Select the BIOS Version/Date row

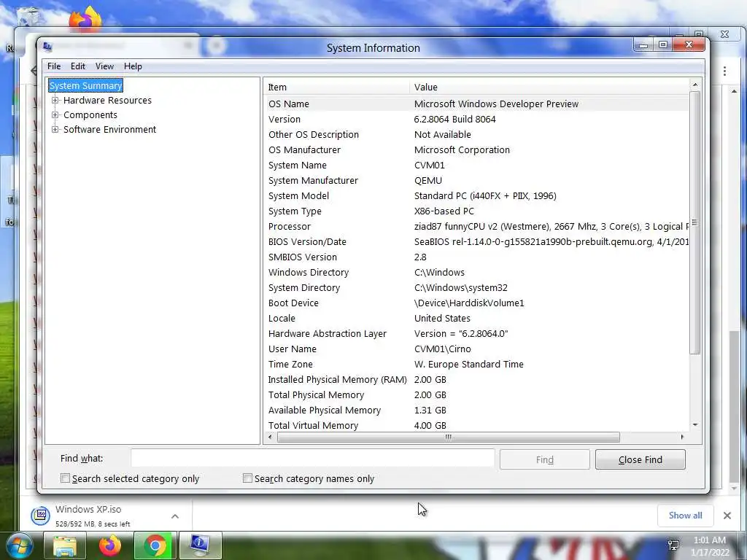[476, 241]
